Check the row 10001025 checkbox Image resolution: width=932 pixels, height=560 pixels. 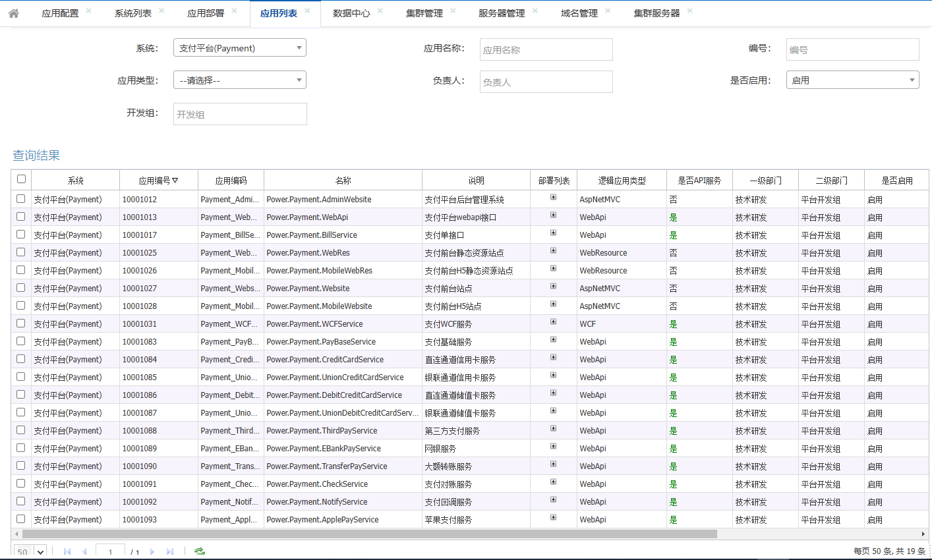coord(21,252)
